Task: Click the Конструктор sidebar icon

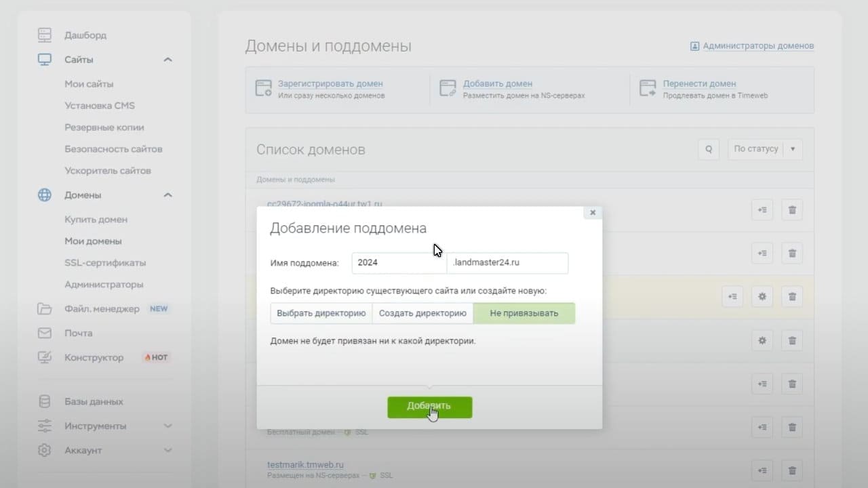Action: 44,357
